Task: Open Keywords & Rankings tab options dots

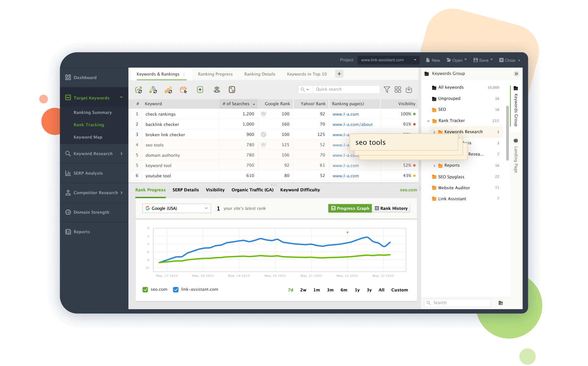Action: pos(184,75)
